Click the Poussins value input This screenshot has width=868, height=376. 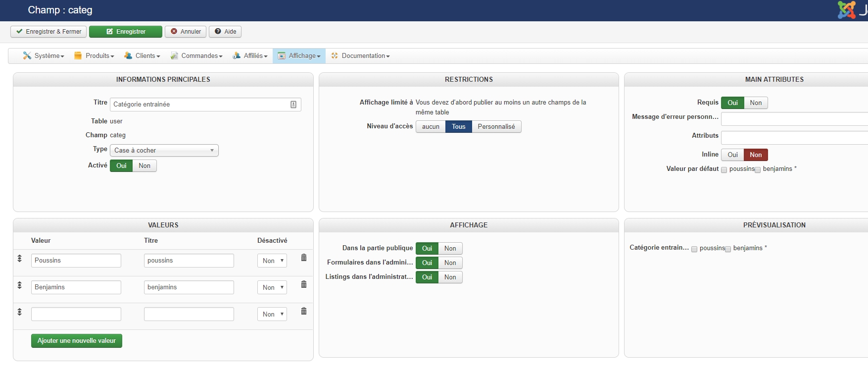[x=76, y=261]
